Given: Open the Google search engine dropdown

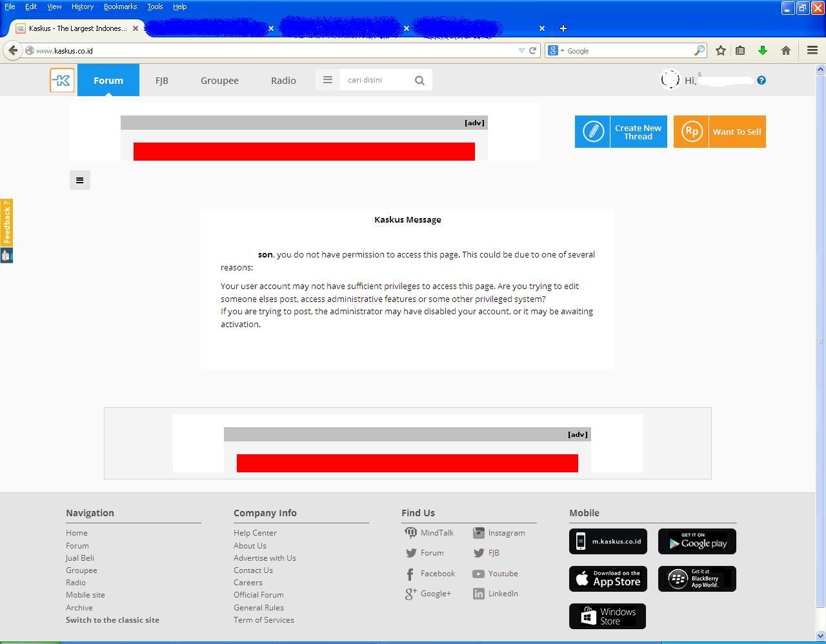Looking at the screenshot, I should pos(556,50).
